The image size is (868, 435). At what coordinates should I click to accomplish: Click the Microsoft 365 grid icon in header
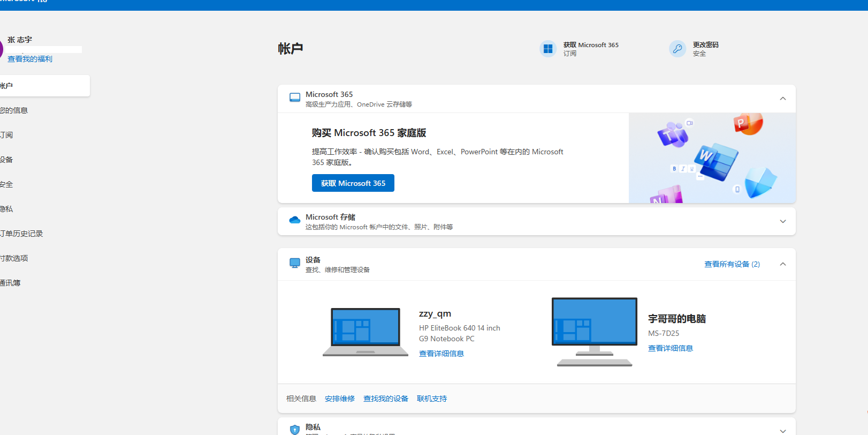click(548, 49)
